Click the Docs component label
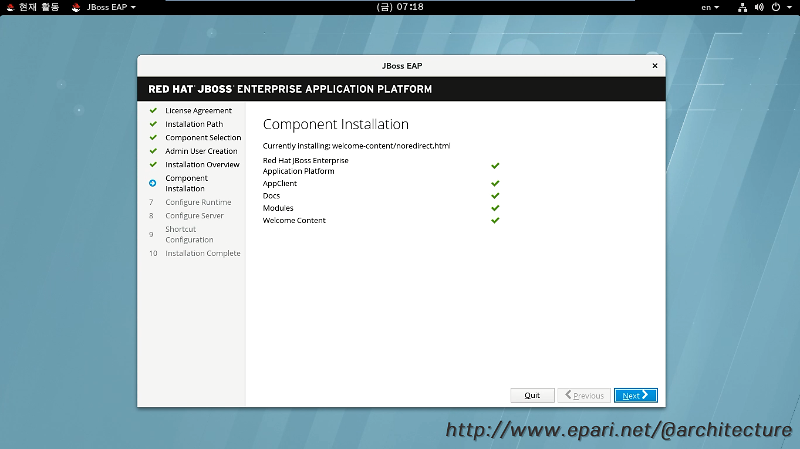The image size is (800, 449). tap(271, 196)
